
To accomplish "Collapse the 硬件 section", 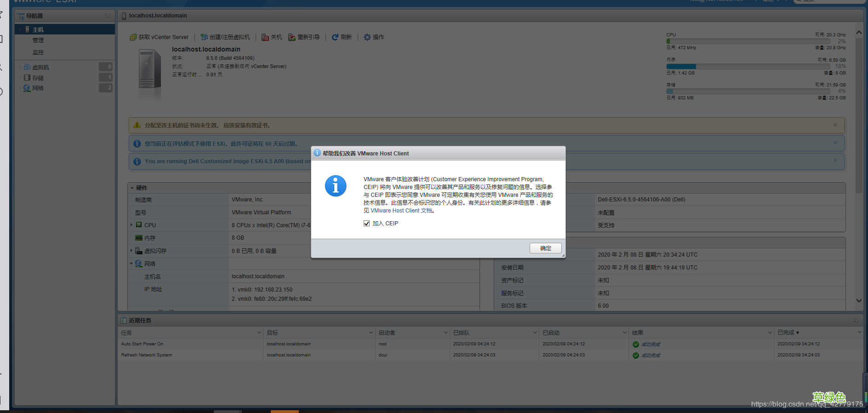I will point(132,188).
